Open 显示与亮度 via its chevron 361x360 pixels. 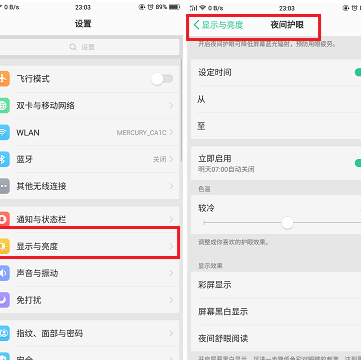(x=171, y=246)
